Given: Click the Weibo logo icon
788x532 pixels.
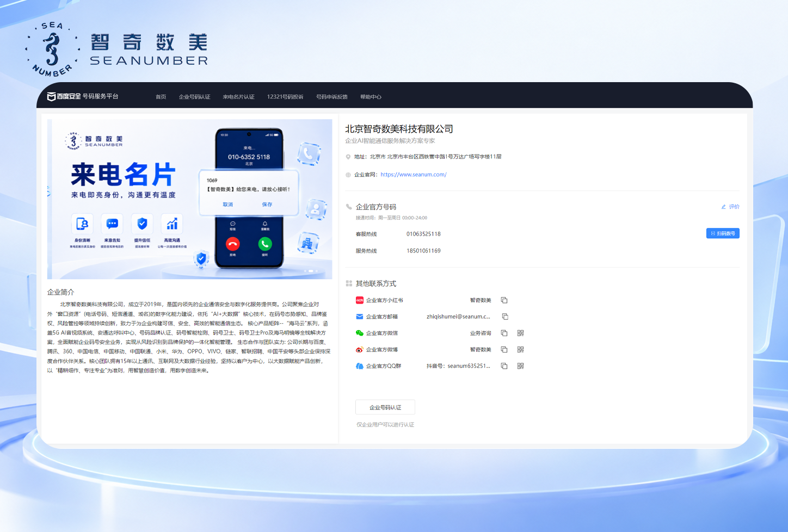Looking at the screenshot, I should point(360,350).
